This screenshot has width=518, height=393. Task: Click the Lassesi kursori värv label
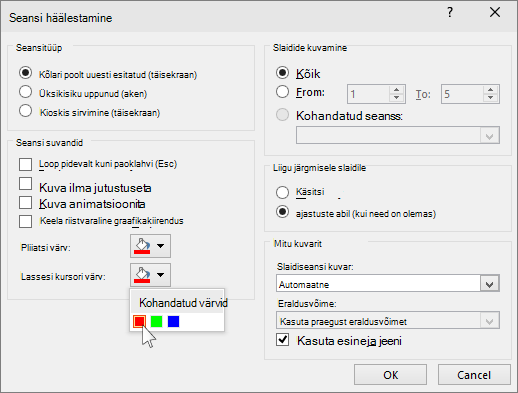click(63, 277)
